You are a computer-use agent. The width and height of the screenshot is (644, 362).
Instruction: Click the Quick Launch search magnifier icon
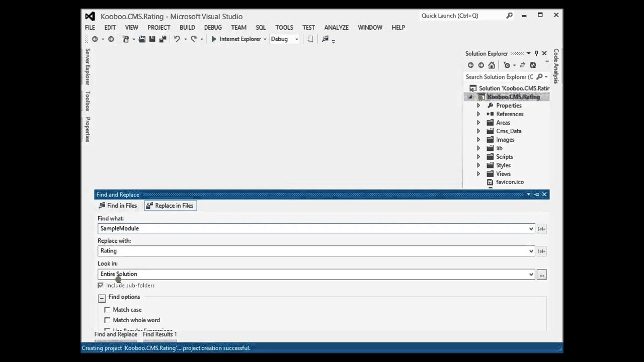[509, 16]
